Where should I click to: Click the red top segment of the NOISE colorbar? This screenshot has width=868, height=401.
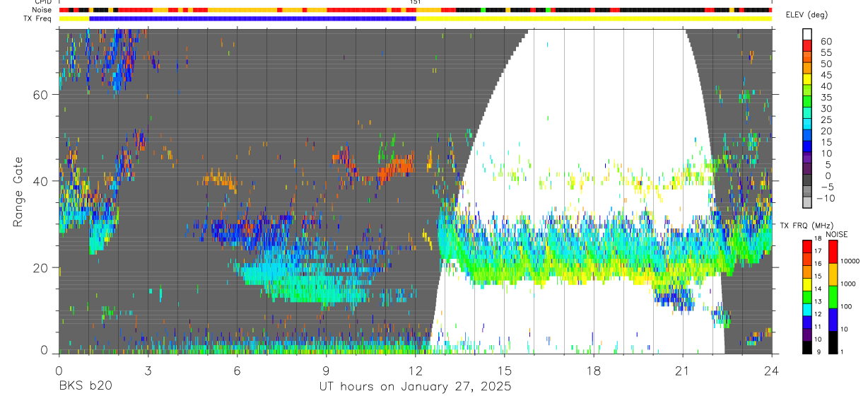pyautogui.click(x=833, y=252)
